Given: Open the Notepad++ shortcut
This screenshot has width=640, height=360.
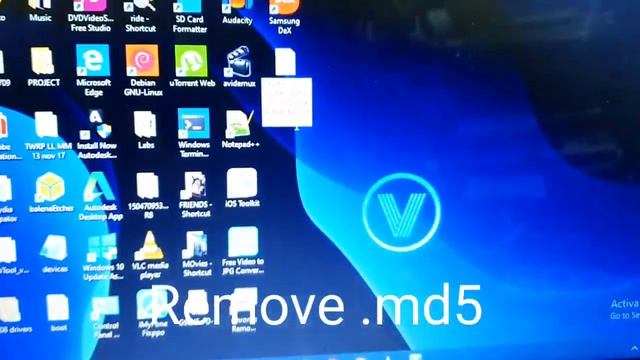Looking at the screenshot, I should (x=240, y=129).
